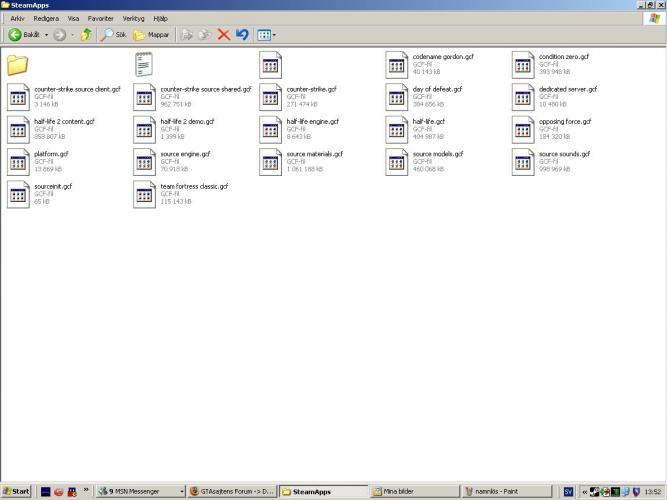Click the Back (Bakåt) arrow icon

click(16, 34)
